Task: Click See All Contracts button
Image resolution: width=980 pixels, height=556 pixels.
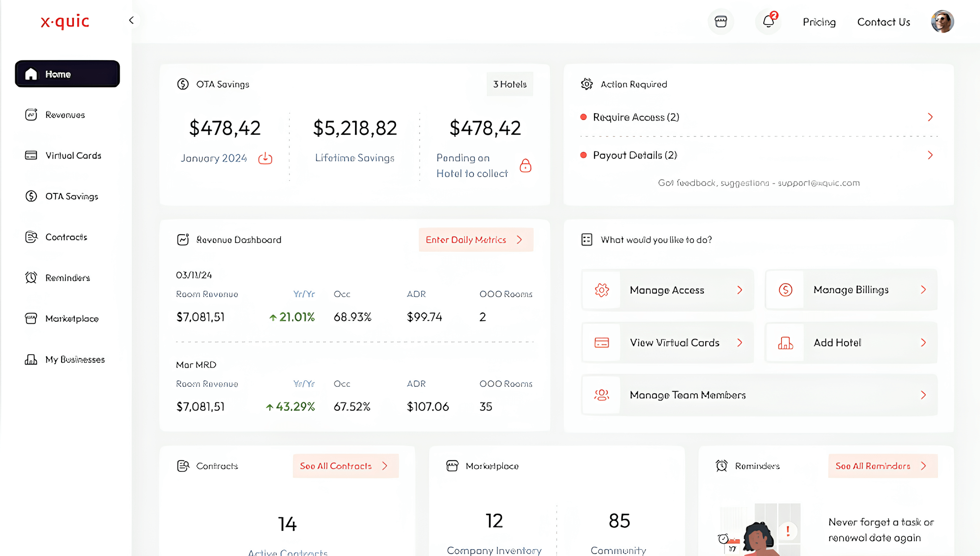Action: (x=345, y=466)
